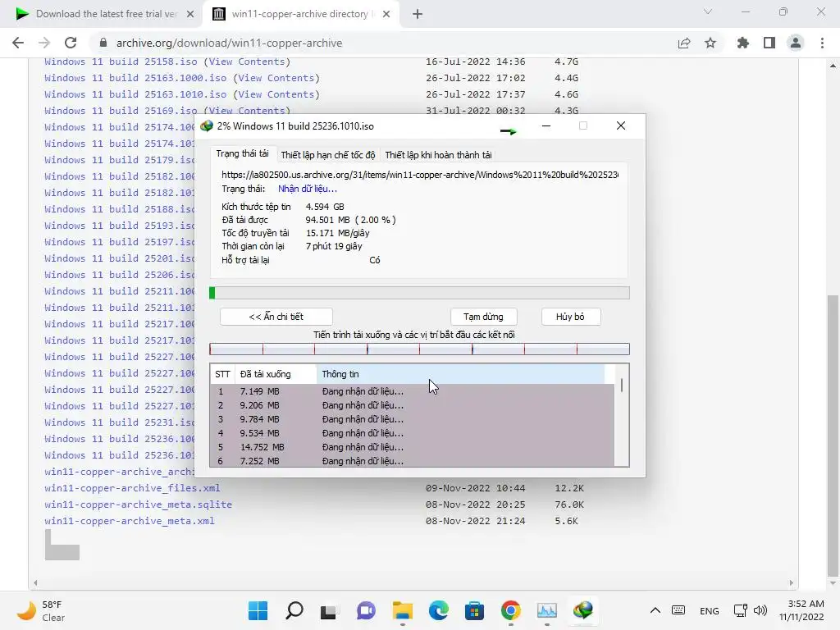Launch Microsoft Edge from taskbar
840x630 pixels.
coord(438,610)
